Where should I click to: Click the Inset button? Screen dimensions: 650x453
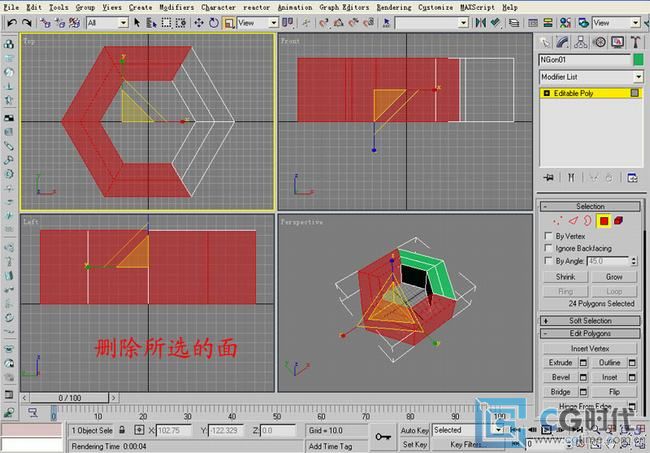(609, 377)
